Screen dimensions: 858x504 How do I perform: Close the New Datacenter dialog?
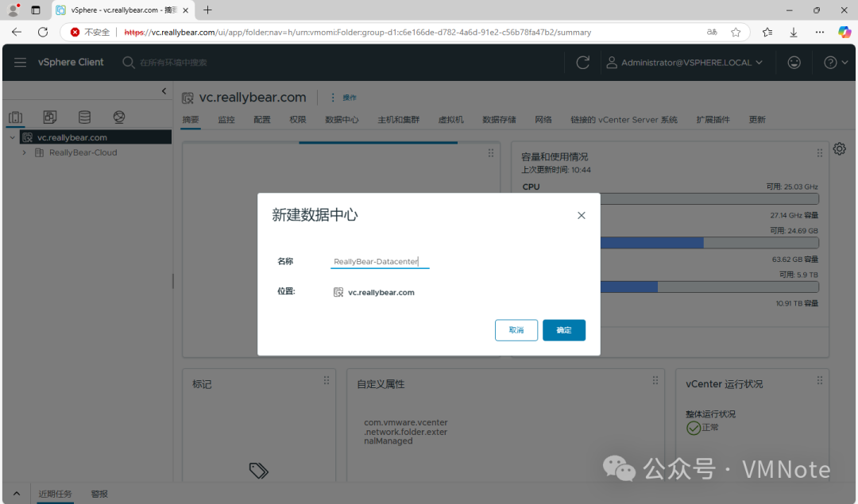tap(581, 215)
